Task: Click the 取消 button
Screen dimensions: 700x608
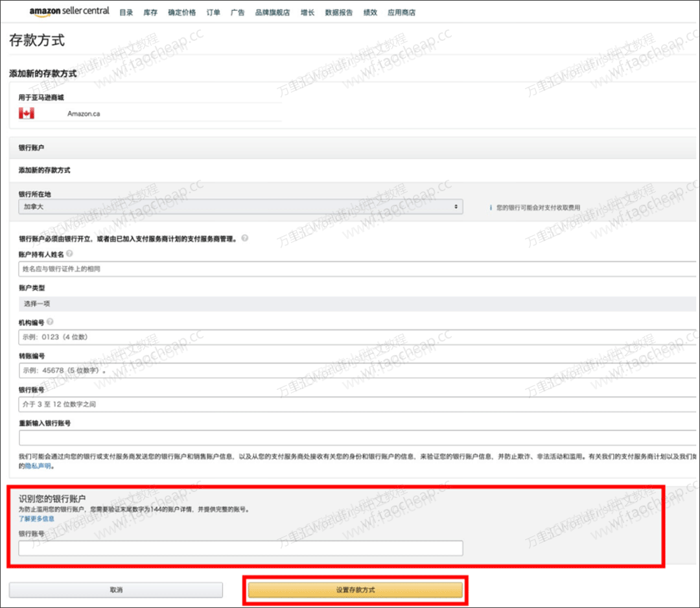Action: coord(116,590)
